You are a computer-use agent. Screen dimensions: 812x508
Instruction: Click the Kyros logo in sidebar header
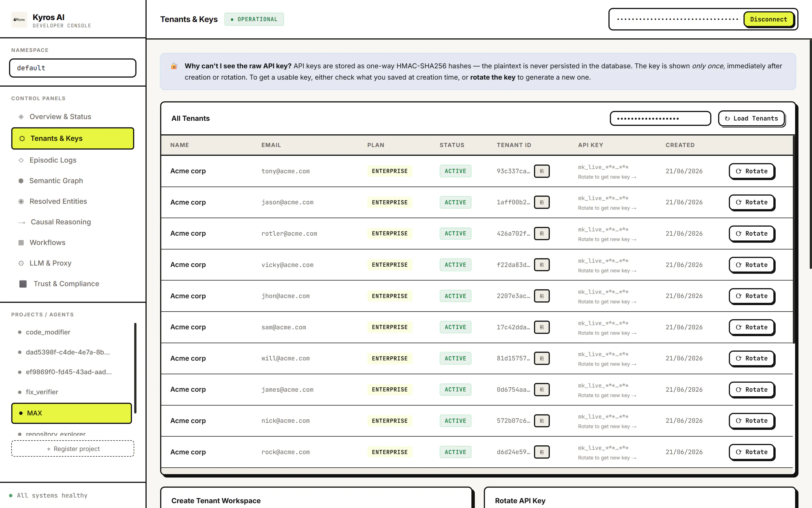tap(19, 19)
